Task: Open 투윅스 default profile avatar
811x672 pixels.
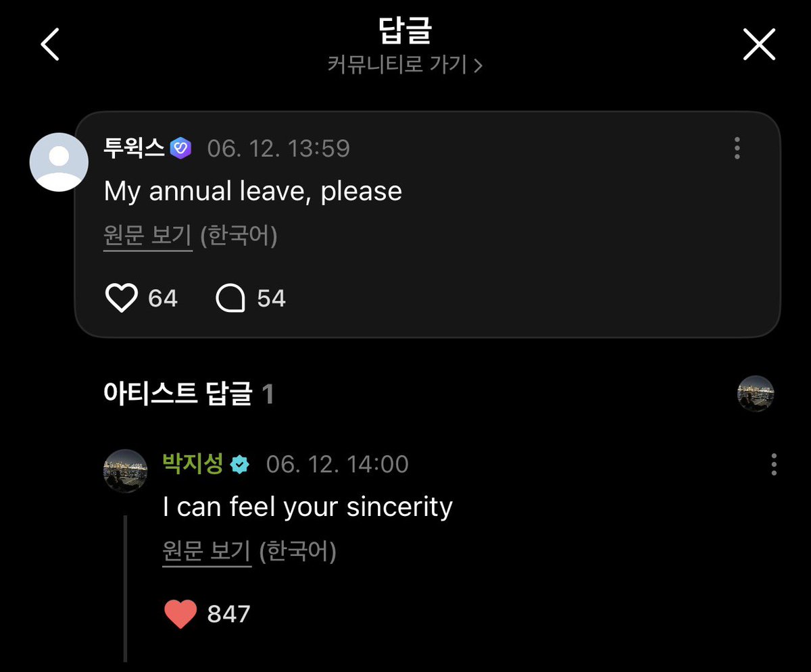Action: 59,162
